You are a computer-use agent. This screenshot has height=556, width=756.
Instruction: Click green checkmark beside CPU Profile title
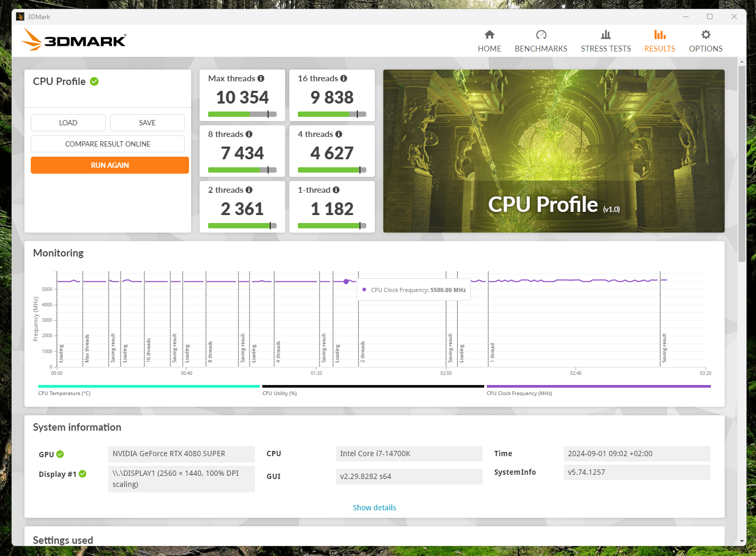(94, 81)
